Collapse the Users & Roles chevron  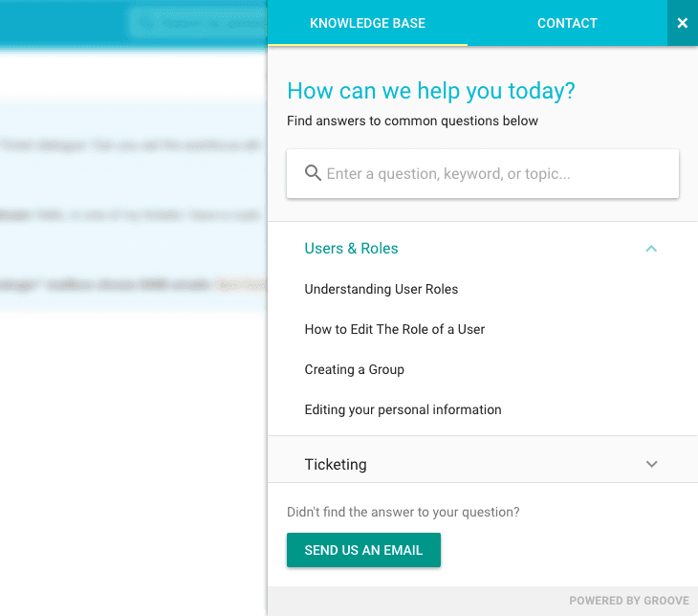651,249
